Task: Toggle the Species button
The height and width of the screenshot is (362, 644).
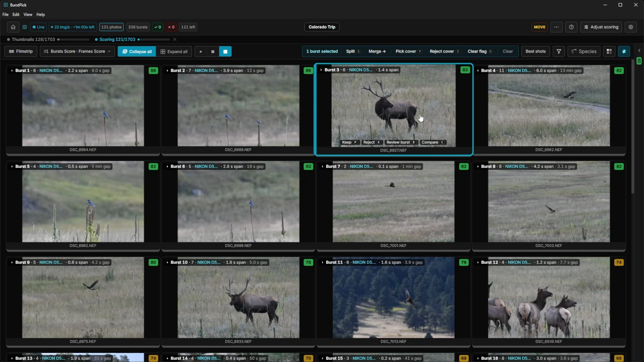Action: [x=584, y=51]
